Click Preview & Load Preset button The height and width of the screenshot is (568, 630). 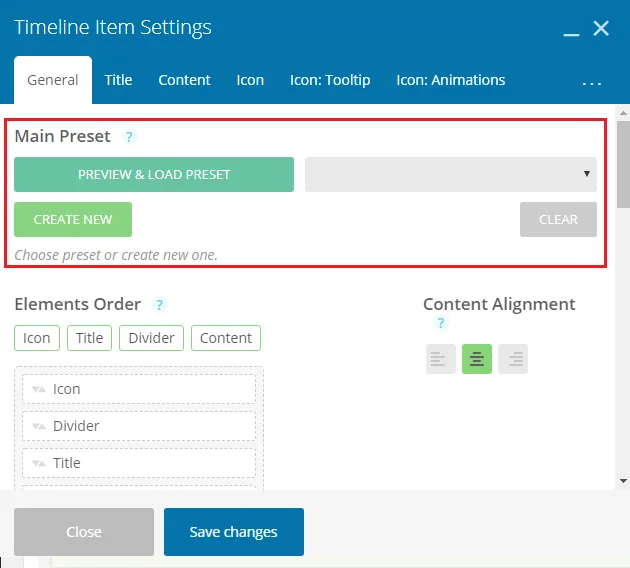[x=154, y=174]
